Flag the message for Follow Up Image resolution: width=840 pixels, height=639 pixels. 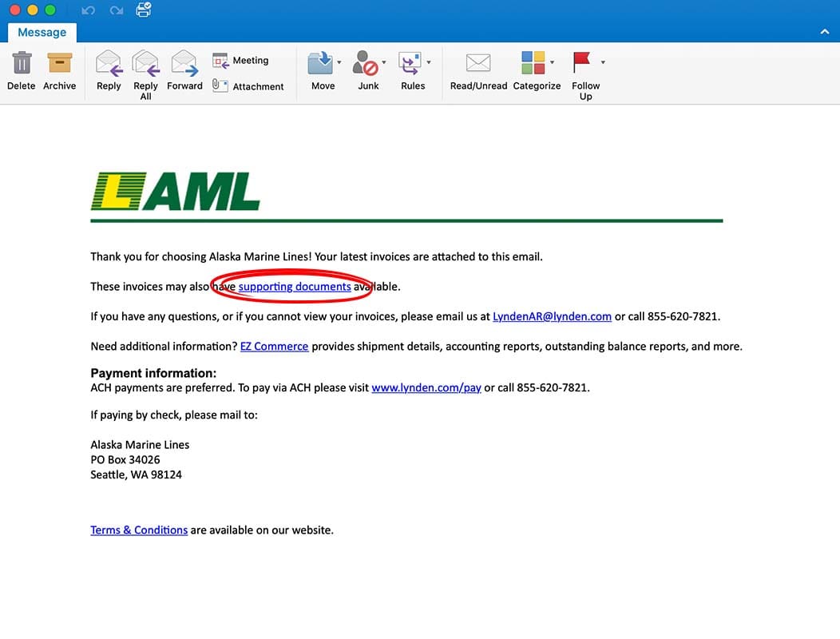point(585,75)
